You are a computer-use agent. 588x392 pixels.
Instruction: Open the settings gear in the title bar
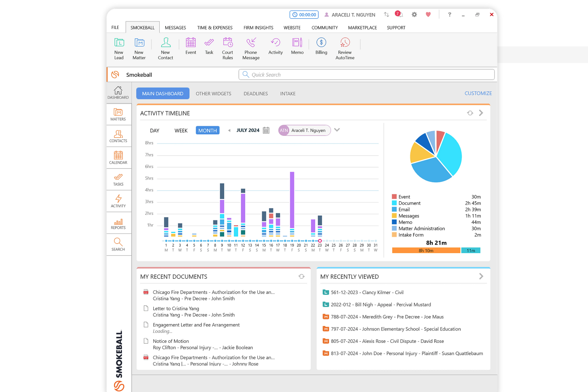click(414, 14)
